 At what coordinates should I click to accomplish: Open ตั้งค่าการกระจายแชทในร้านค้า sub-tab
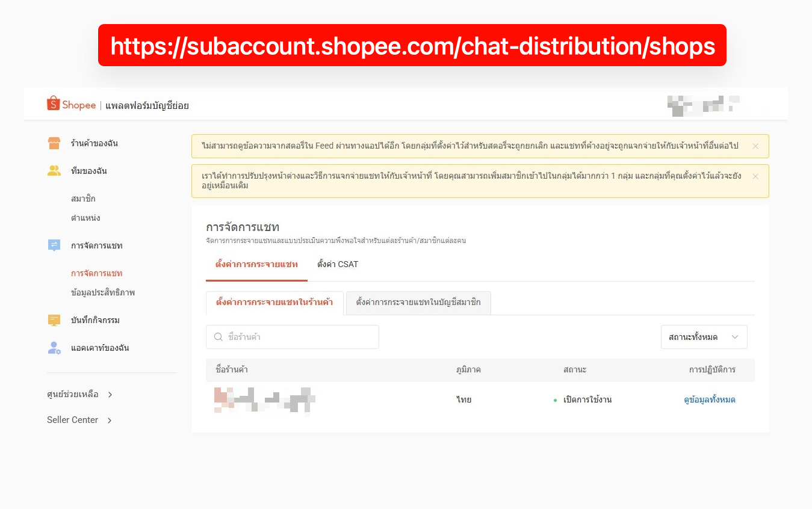click(x=274, y=303)
